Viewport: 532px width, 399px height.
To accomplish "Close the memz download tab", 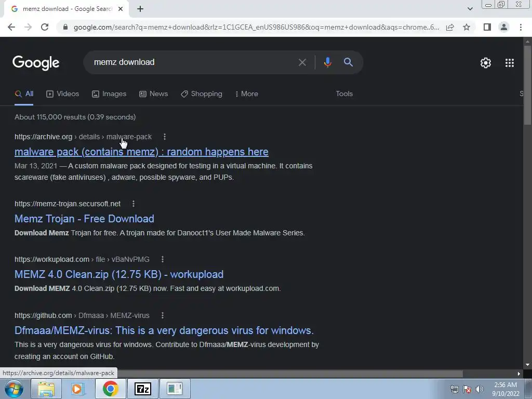I will click(121, 9).
